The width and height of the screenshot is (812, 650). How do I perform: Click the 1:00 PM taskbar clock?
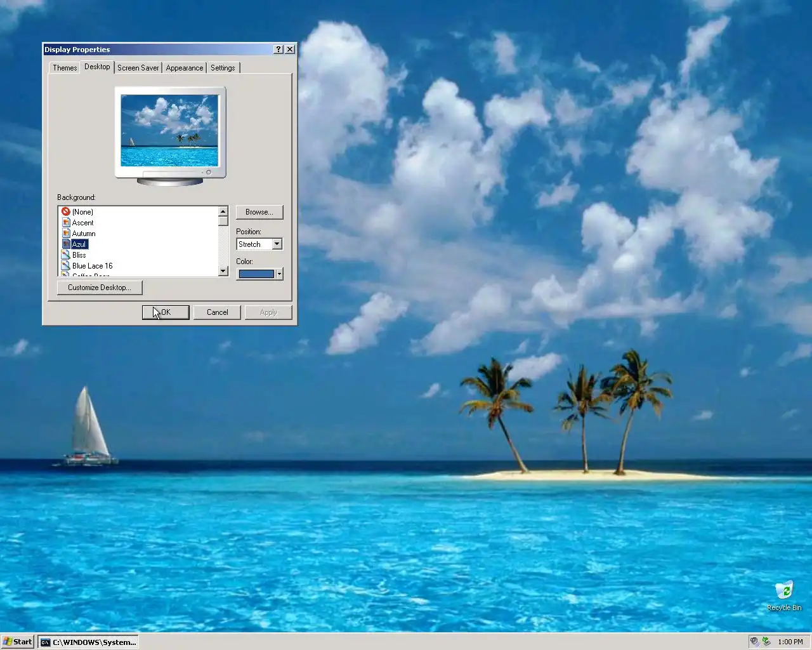click(x=790, y=642)
